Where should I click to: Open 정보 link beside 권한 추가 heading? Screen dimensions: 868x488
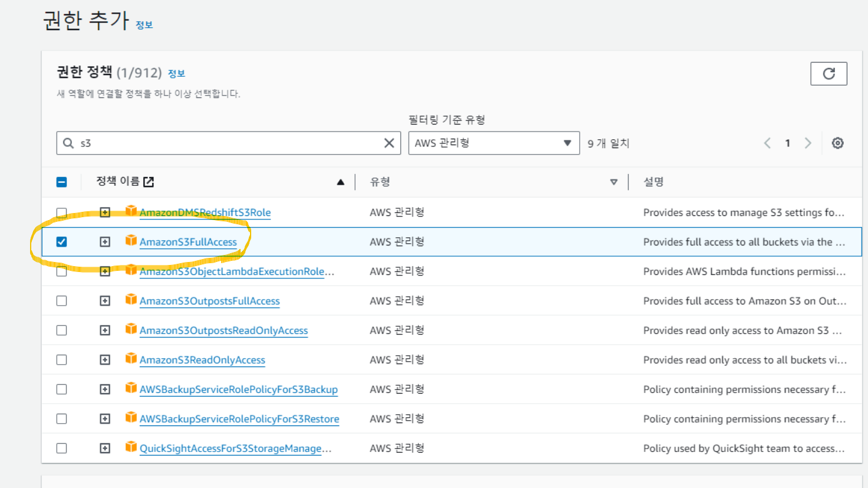(x=144, y=25)
